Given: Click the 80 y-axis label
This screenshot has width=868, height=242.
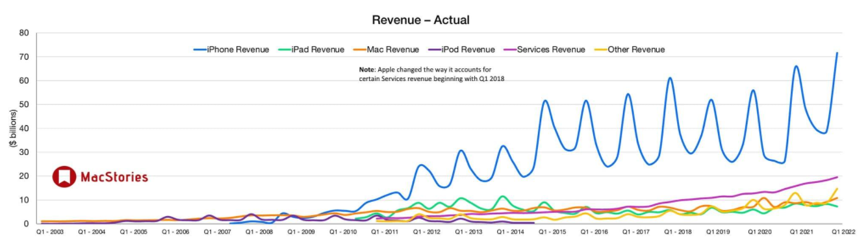Looking at the screenshot, I should pos(24,33).
